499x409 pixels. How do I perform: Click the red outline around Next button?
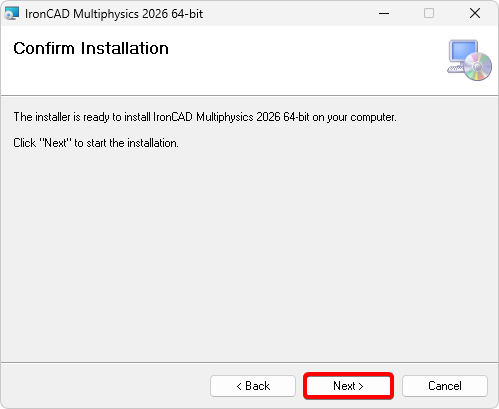348,374
